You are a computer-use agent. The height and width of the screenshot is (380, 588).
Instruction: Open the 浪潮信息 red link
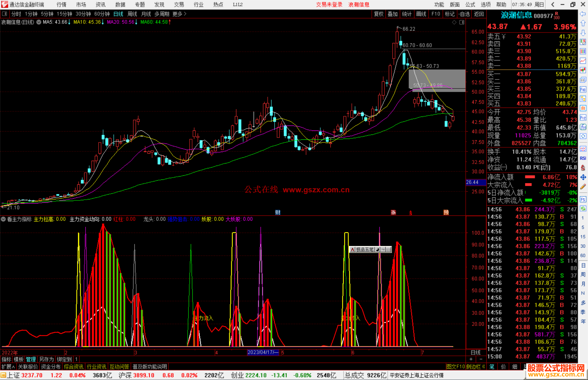click(x=359, y=4)
